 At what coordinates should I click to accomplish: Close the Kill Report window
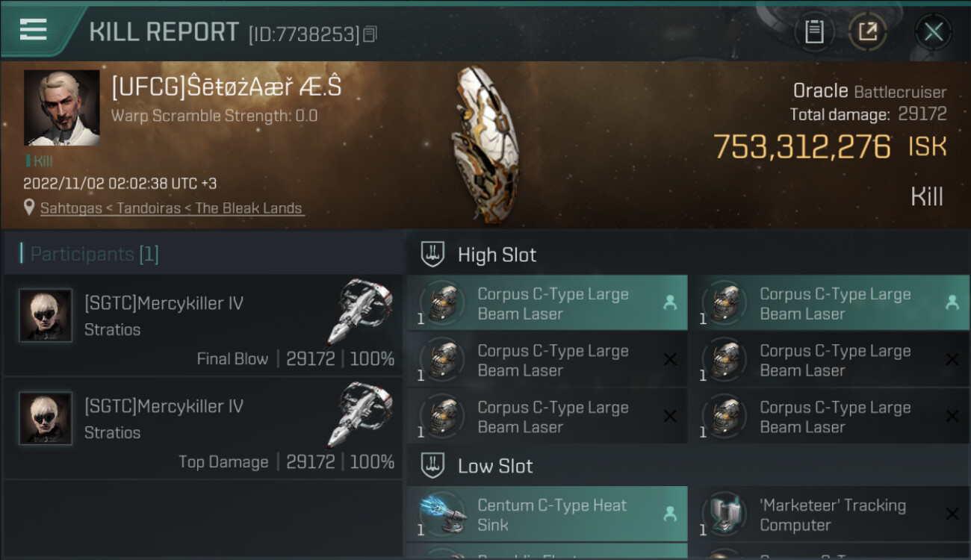click(x=933, y=32)
